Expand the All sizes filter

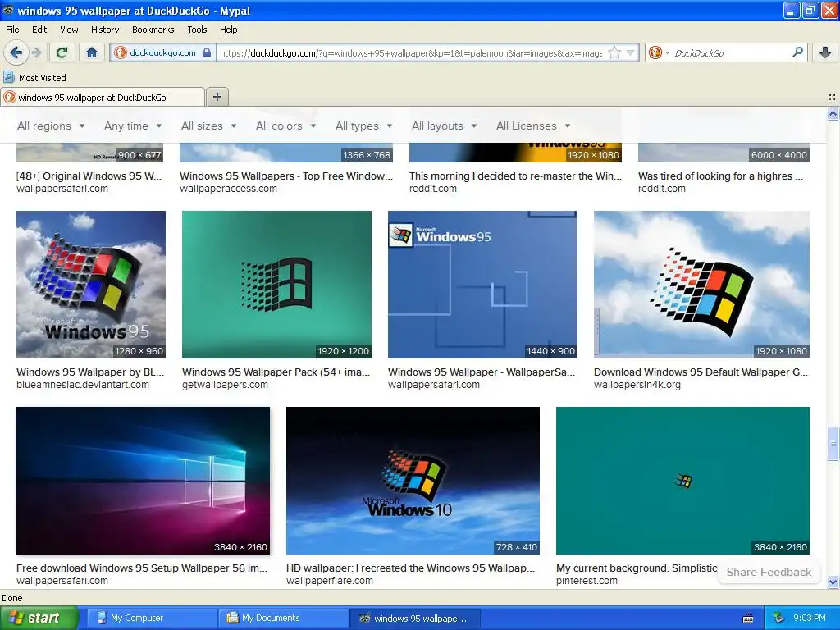pyautogui.click(x=208, y=126)
